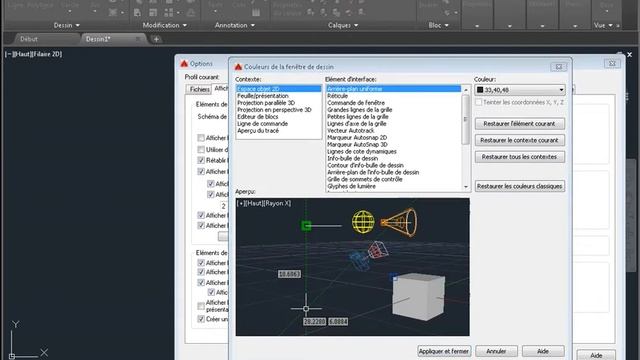Expand the ribbon overflow chevron after Vue
This screenshot has height=360, width=640.
pos(618,25)
